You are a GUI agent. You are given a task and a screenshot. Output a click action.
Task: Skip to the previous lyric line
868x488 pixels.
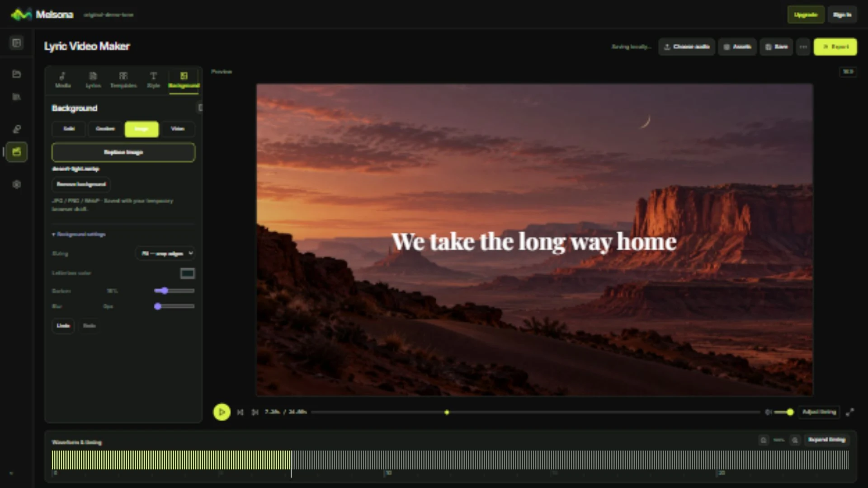241,412
